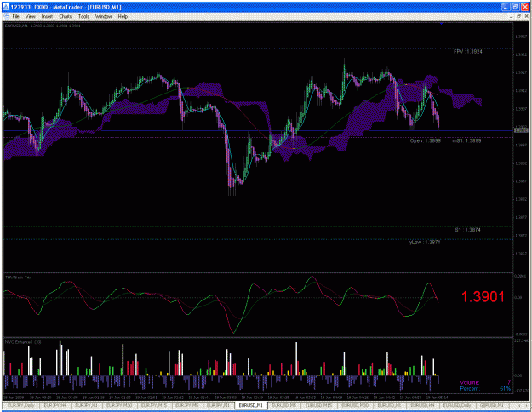Viewport: 532px width, 412px height.
Task: Switch to the EURJPY,M30 chart tab
Action: coord(119,405)
